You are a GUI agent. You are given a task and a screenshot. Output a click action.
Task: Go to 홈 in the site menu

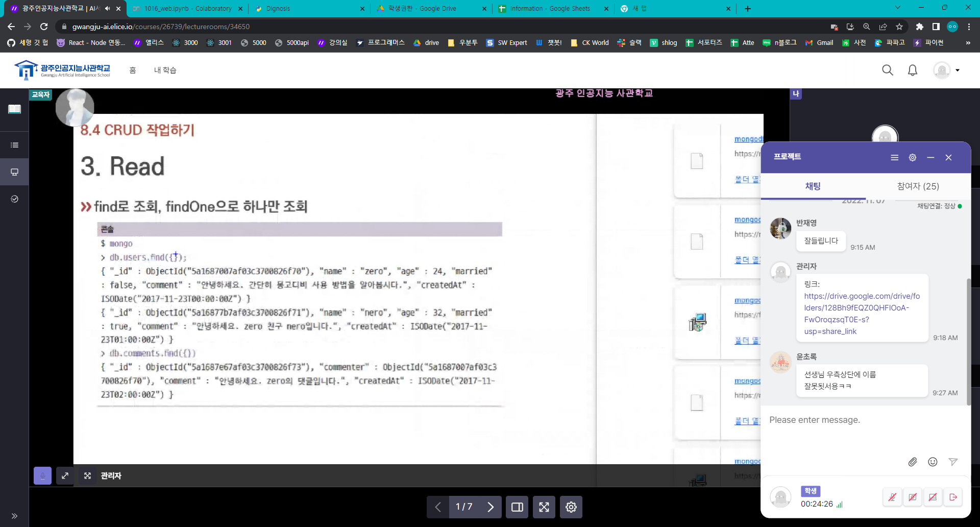(133, 70)
